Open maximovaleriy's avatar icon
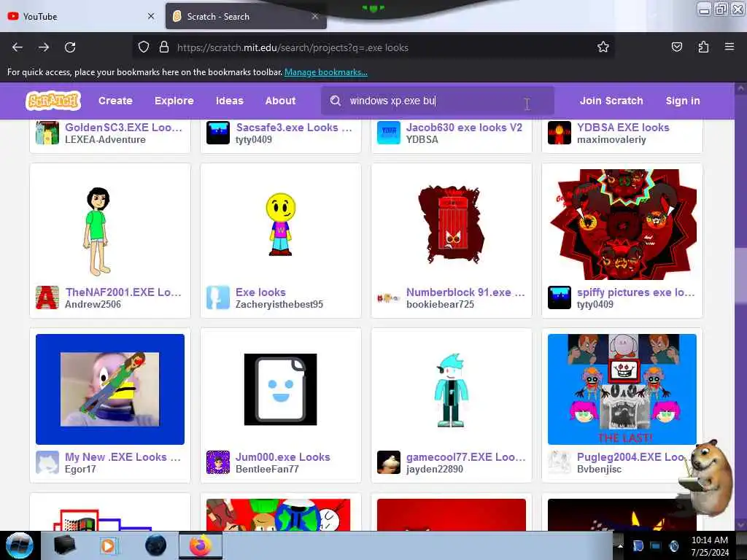747x560 pixels. [560, 133]
